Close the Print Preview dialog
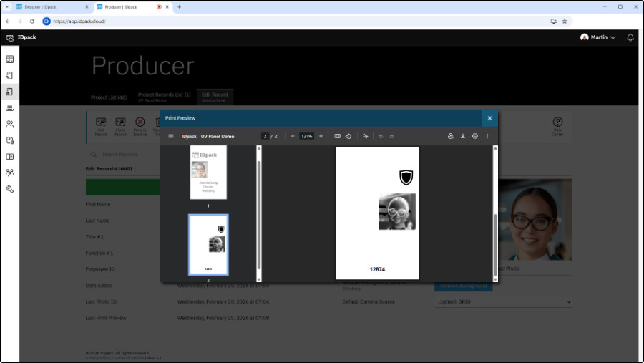Viewport: 644px width, 363px height. click(x=489, y=118)
